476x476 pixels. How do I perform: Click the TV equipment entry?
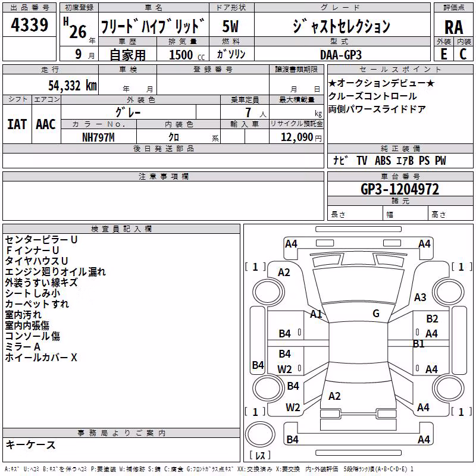click(362, 161)
